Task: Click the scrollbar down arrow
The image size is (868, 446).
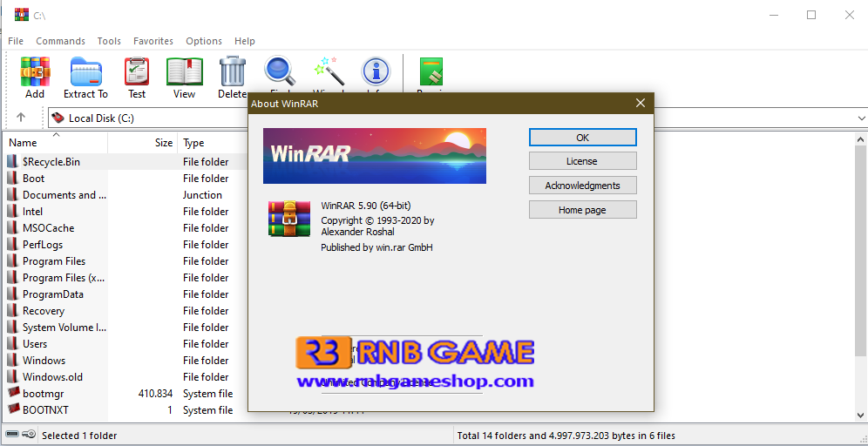Action: tap(861, 415)
